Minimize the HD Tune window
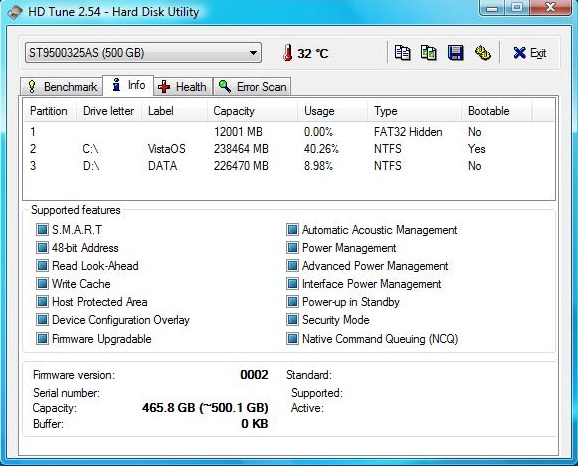578x466 pixels. pyautogui.click(x=492, y=7)
